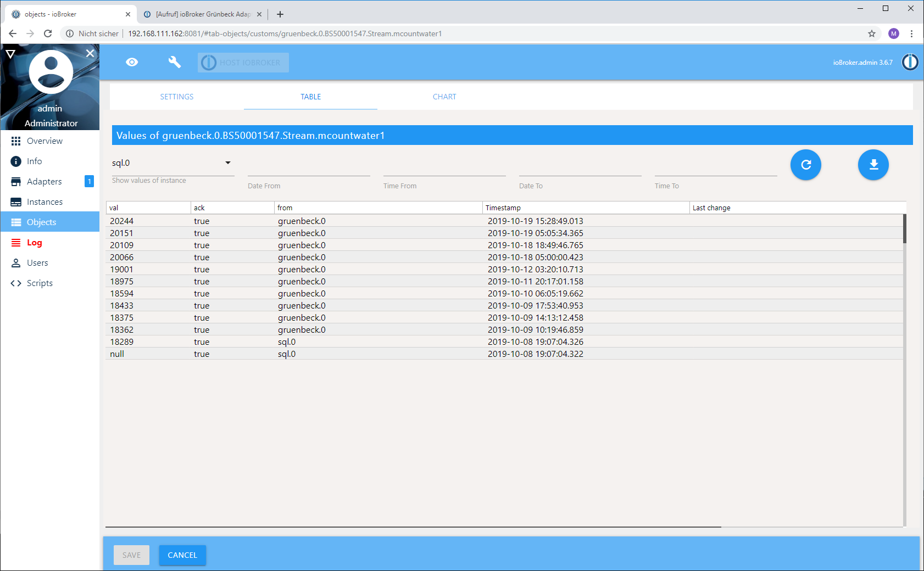Click the vertical table scrollbar thumb

(905, 228)
